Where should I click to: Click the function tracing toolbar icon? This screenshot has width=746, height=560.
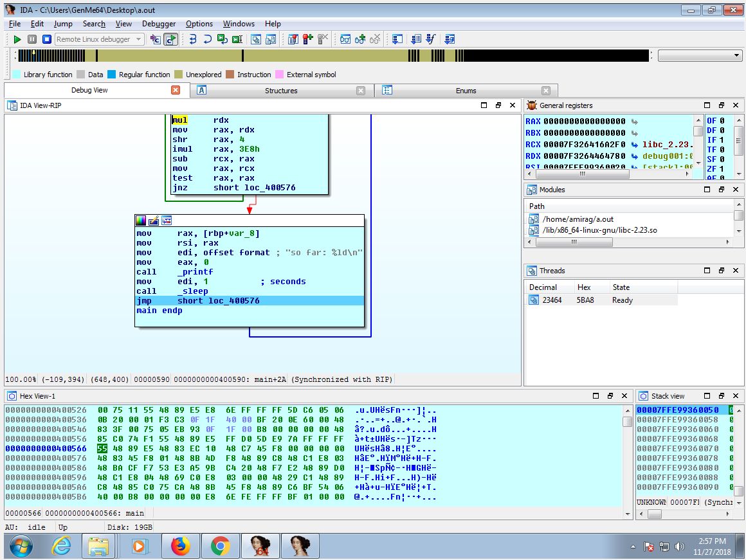tap(431, 39)
